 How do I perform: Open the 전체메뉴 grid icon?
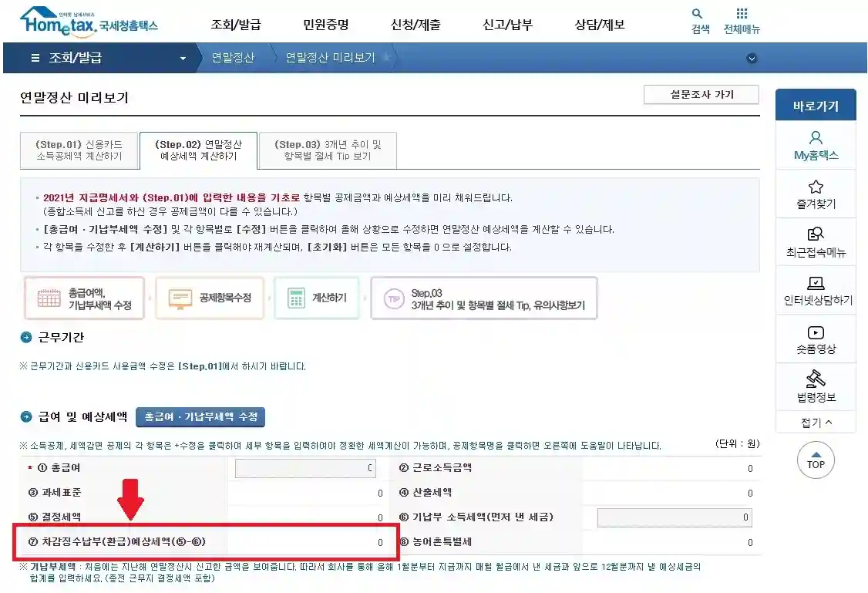point(742,15)
